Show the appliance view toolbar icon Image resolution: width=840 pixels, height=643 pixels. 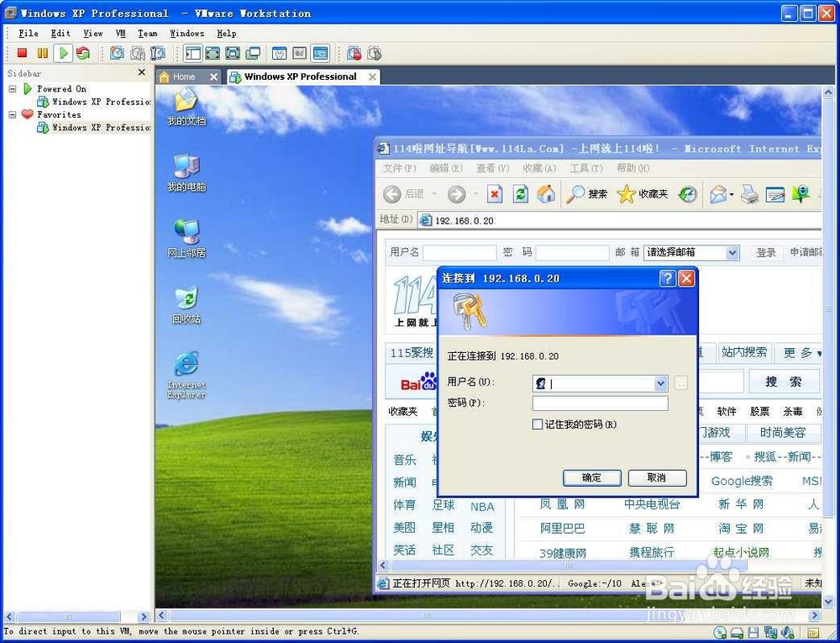click(300, 53)
